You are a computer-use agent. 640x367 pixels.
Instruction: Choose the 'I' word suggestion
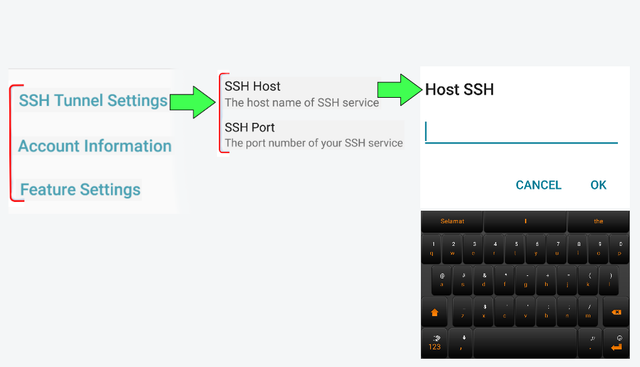point(525,221)
